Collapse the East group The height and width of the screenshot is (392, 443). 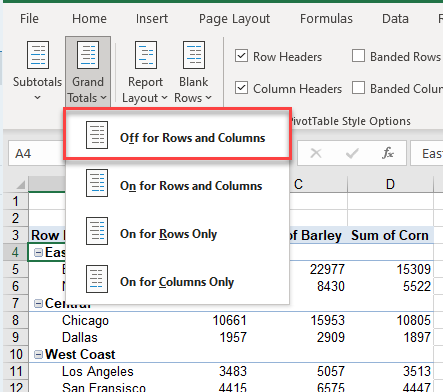pos(39,253)
